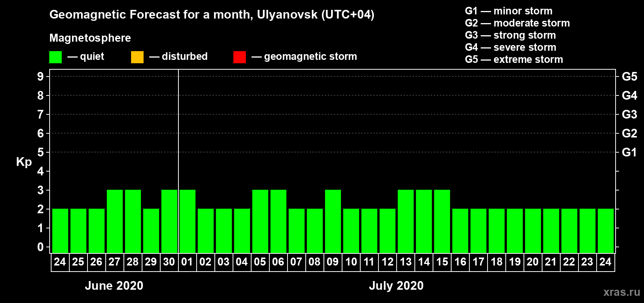Click the date cell '14' in July
The height and width of the screenshot is (303, 644).
[424, 262]
